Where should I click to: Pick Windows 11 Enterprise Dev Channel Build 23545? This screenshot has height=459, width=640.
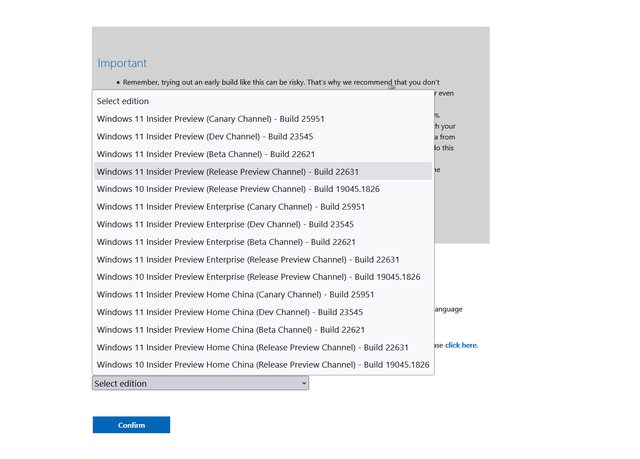(x=225, y=224)
